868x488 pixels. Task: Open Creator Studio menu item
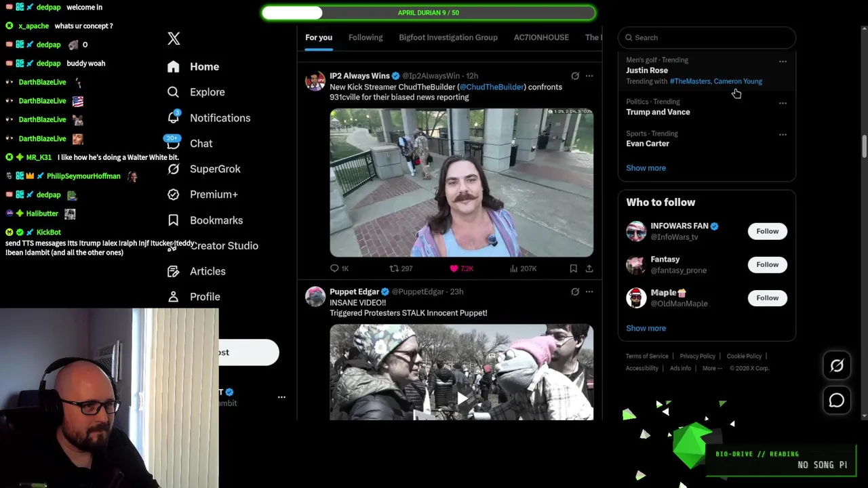click(224, 246)
